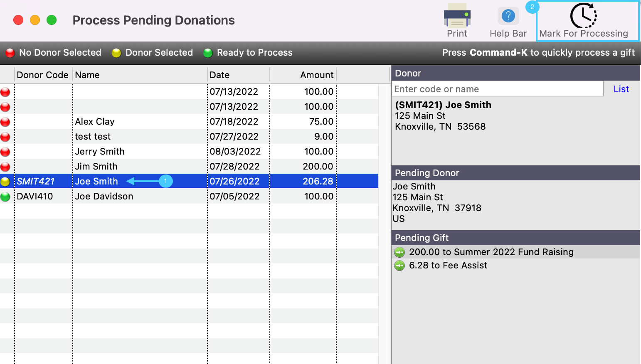
Task: Click red status ball on Jerry Smith row
Action: [5, 152]
